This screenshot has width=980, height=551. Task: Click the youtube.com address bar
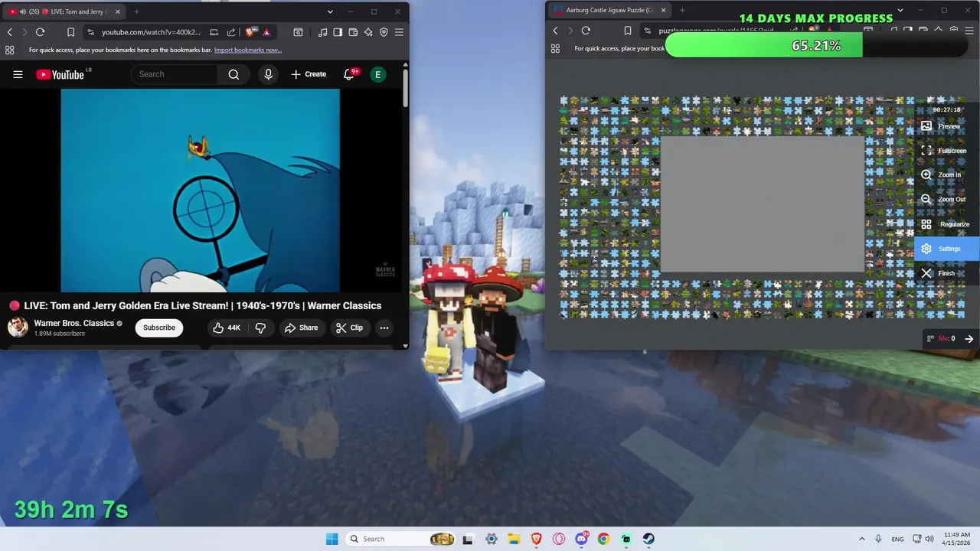click(x=151, y=32)
